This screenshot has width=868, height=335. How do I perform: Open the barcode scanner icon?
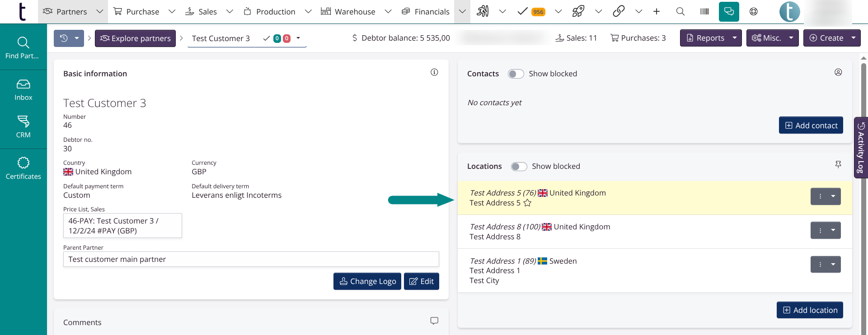tap(704, 12)
